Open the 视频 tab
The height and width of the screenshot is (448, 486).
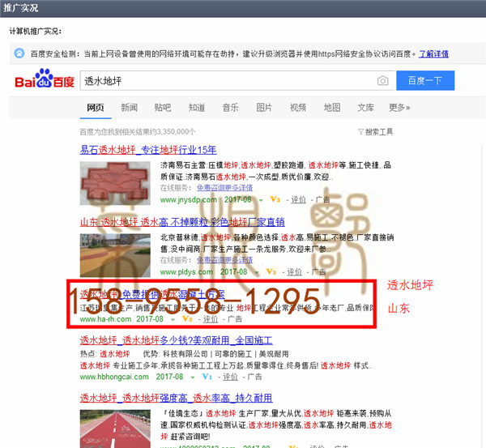pos(298,108)
